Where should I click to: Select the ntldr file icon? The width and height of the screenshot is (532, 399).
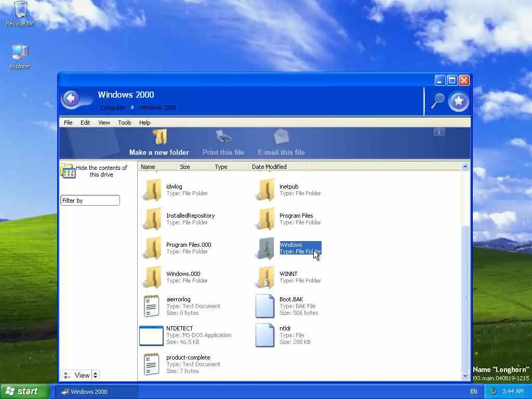[x=264, y=335]
